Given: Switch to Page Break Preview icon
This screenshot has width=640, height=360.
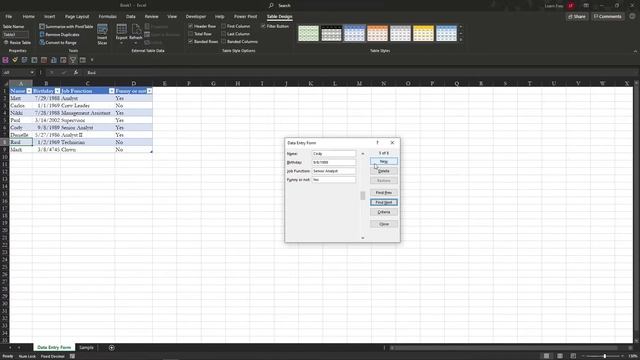Looking at the screenshot, I should [x=573, y=356].
